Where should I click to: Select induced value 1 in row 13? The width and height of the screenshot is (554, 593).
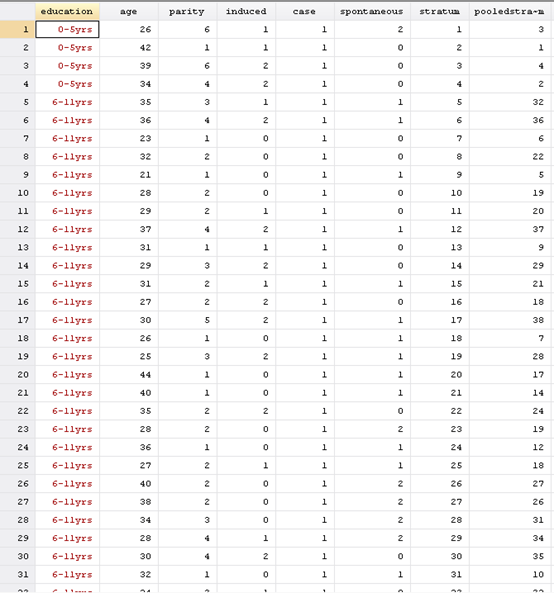click(246, 247)
